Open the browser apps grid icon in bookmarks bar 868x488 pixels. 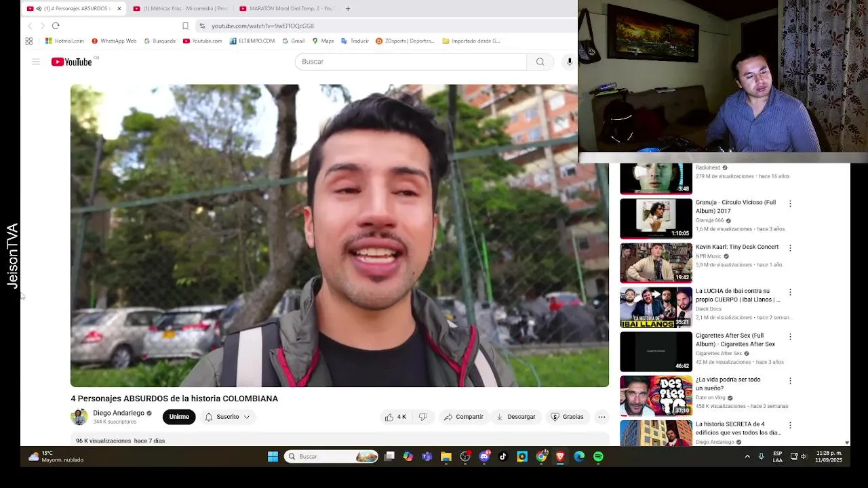[x=29, y=41]
